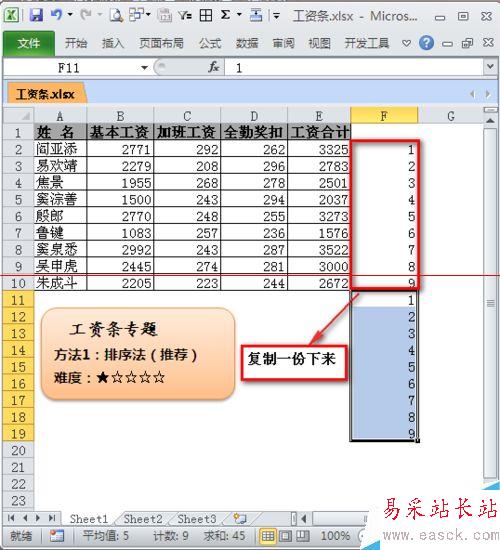Click the 基本工资 header cell
Screen dimensions: 500x550
[120, 132]
